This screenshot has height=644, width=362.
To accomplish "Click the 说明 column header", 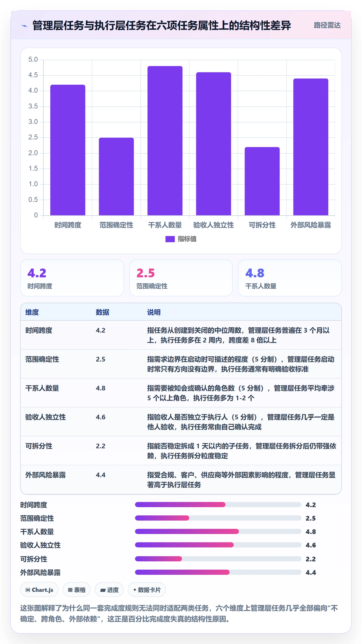I will [154, 312].
